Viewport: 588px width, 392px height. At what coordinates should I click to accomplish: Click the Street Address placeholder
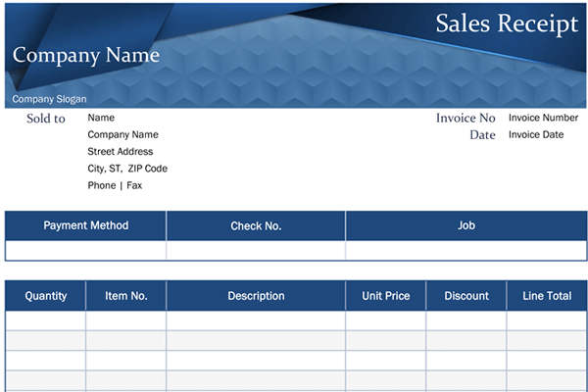121,152
